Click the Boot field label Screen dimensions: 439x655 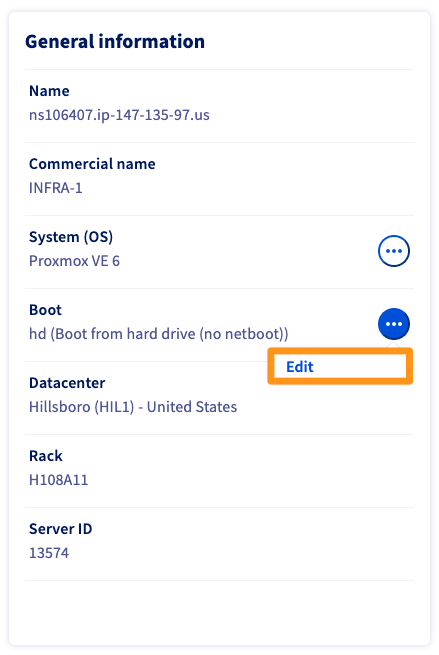click(x=45, y=310)
